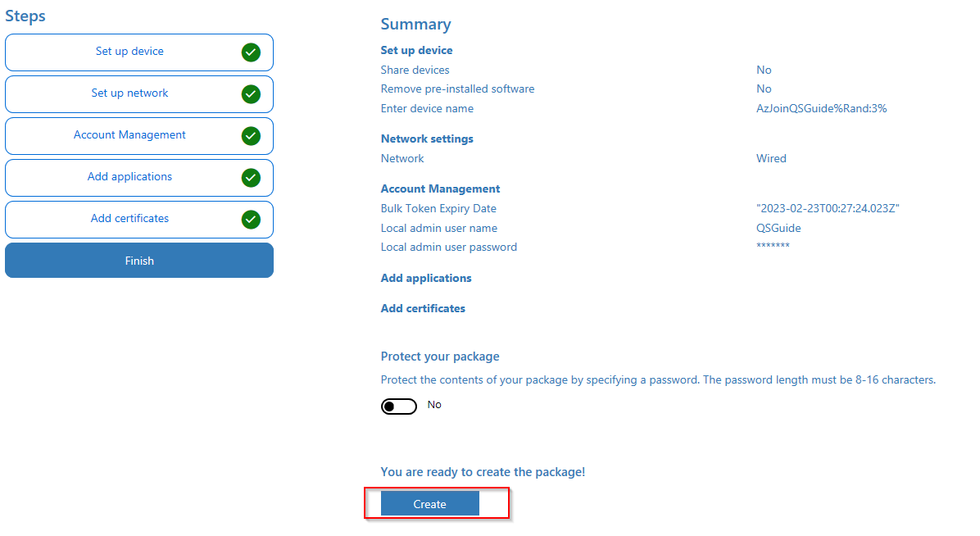Go to the Set up network step
Viewport: 980px width, 536px height.
[129, 93]
